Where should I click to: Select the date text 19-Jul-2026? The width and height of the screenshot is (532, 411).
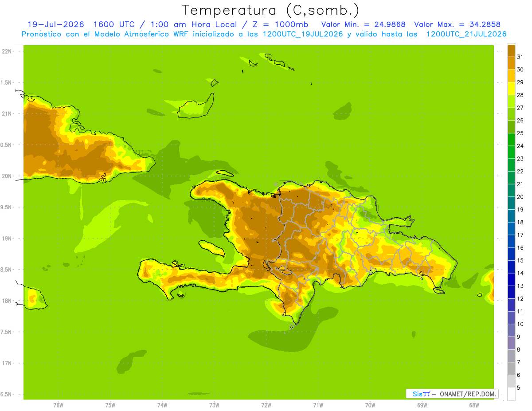coord(56,24)
